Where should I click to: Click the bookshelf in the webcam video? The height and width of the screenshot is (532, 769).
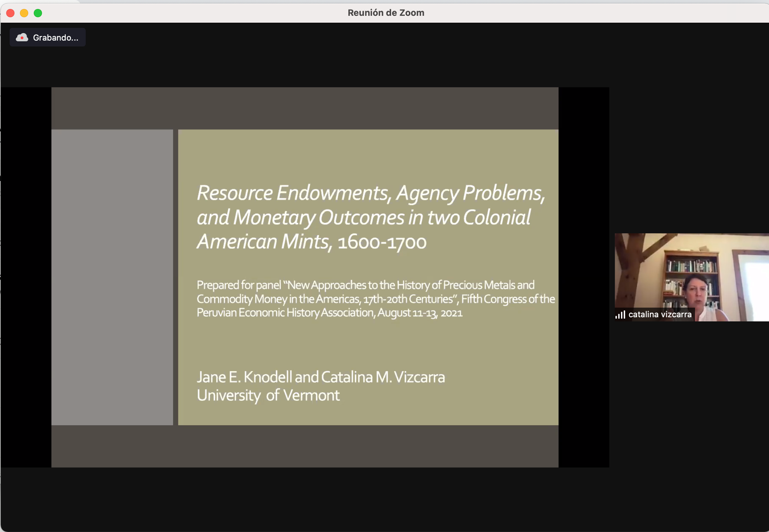pyautogui.click(x=690, y=278)
